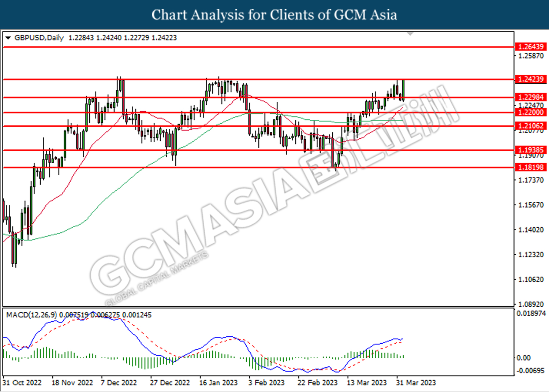The width and height of the screenshot is (549, 392).
Task: Click the 0.018974 MACD scale value
Action: click(531, 314)
